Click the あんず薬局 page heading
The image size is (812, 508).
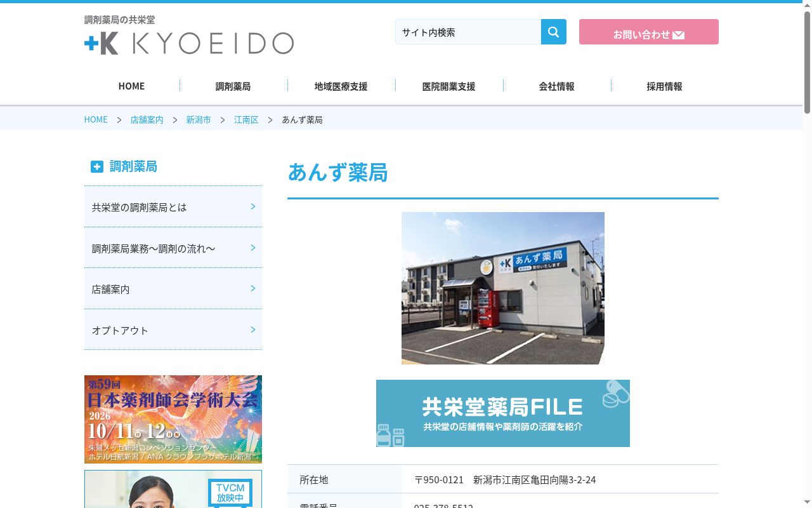click(337, 172)
